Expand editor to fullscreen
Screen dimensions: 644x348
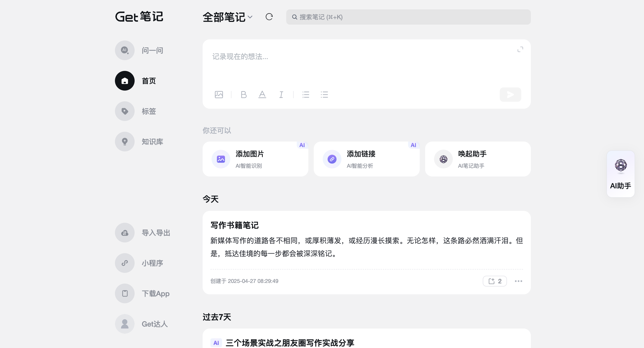point(520,49)
